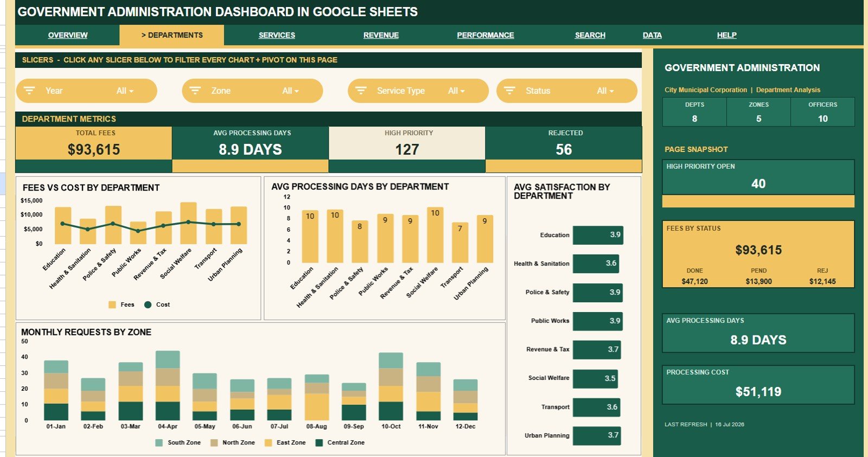Open the Data link
868x457 pixels.
coord(652,35)
